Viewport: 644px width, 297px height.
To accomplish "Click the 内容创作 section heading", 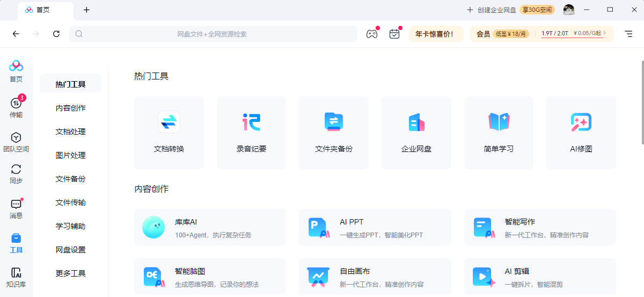I will click(151, 189).
